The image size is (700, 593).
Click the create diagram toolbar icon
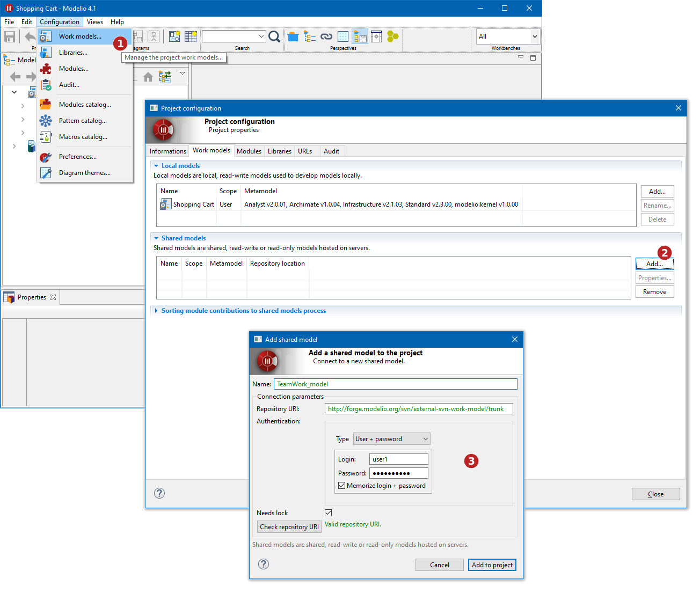click(174, 36)
